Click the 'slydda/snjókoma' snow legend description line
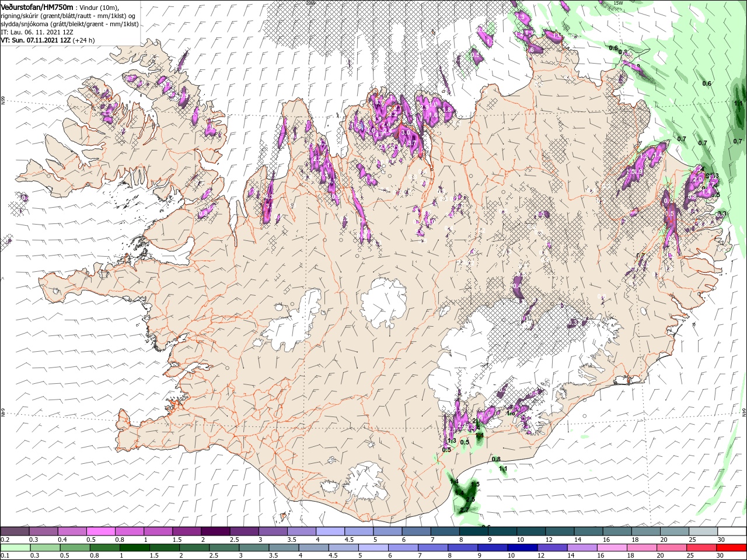This screenshot has width=747, height=560. [x=69, y=24]
